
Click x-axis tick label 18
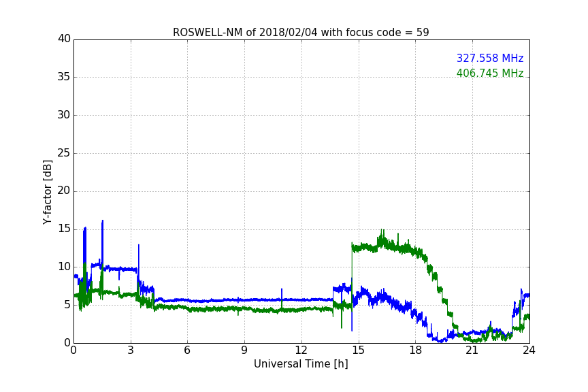tap(416, 350)
